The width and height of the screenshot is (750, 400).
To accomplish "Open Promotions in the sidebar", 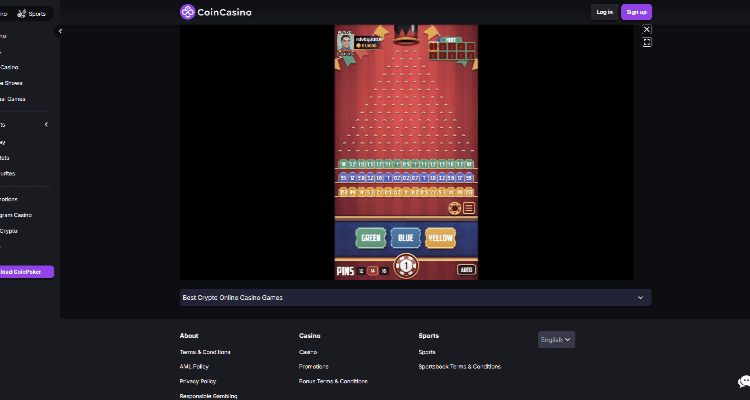I will (x=9, y=199).
